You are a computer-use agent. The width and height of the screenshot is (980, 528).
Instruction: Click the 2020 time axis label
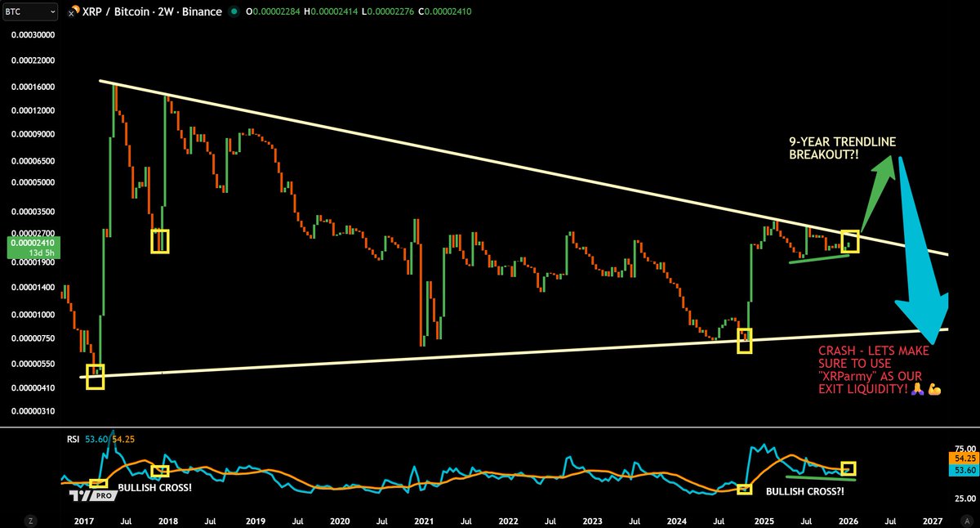[x=339, y=520]
